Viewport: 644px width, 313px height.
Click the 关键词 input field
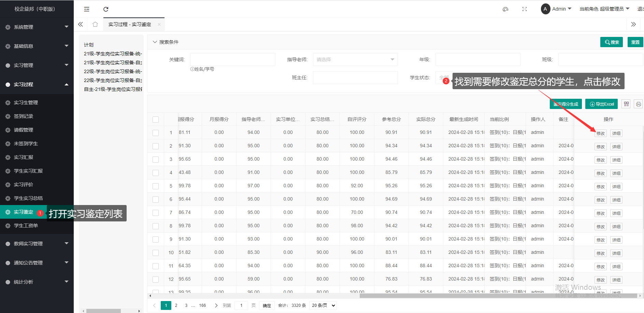pos(232,59)
